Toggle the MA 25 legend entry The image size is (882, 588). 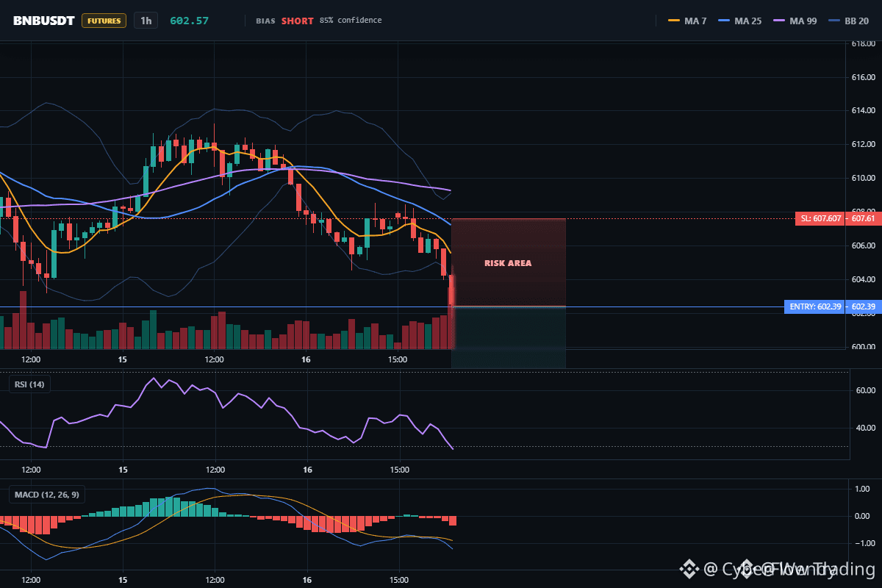pyautogui.click(x=739, y=21)
